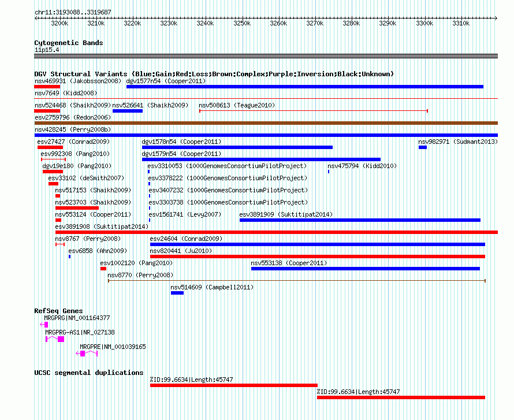
Task: Click the dgv1578n54 (Cooper2011) blue bar
Action: click(x=237, y=147)
